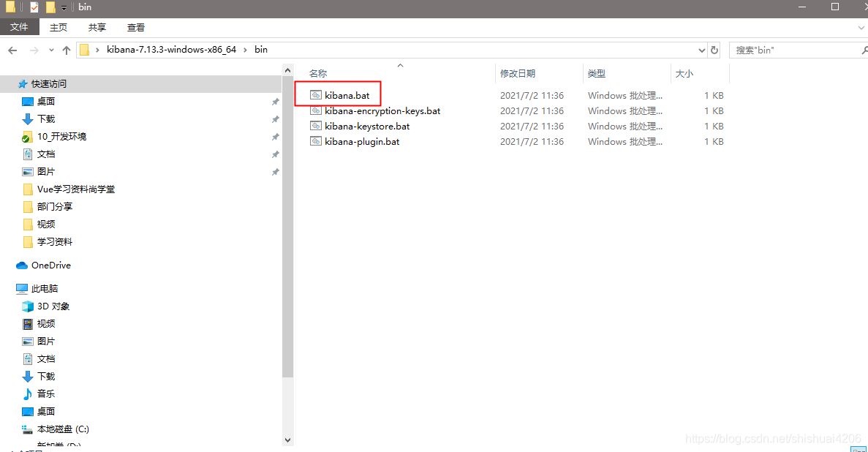
Task: Open 桌面 under This PC
Action: (x=46, y=412)
